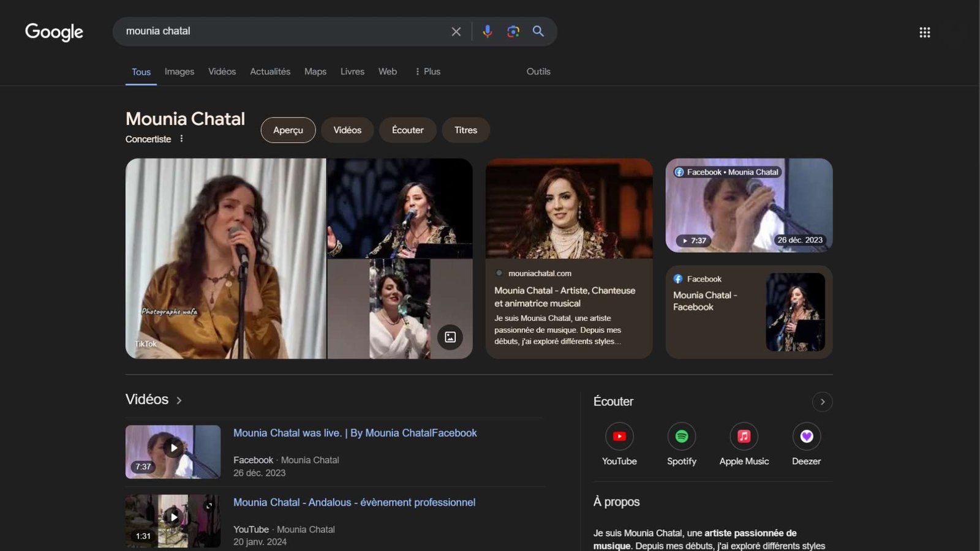Switch to the Actualités tab

269,72
